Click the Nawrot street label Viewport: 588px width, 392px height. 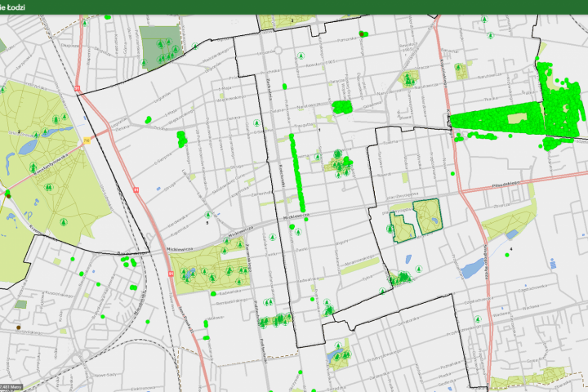pyautogui.click(x=384, y=175)
